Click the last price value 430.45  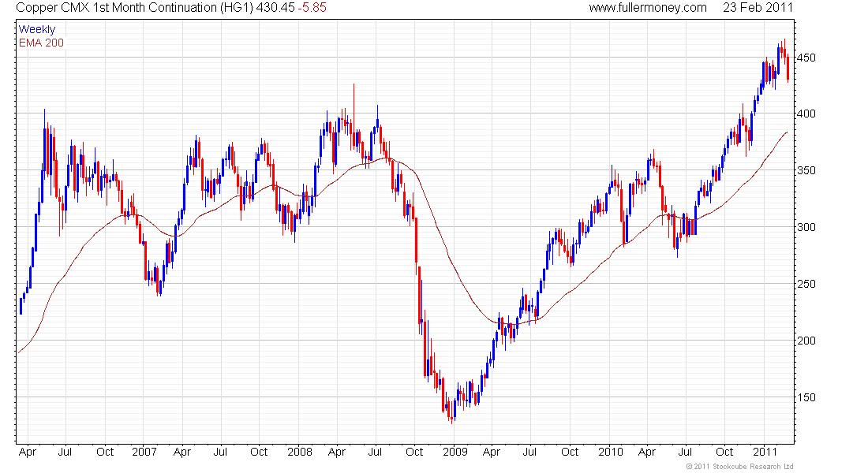coord(275,8)
